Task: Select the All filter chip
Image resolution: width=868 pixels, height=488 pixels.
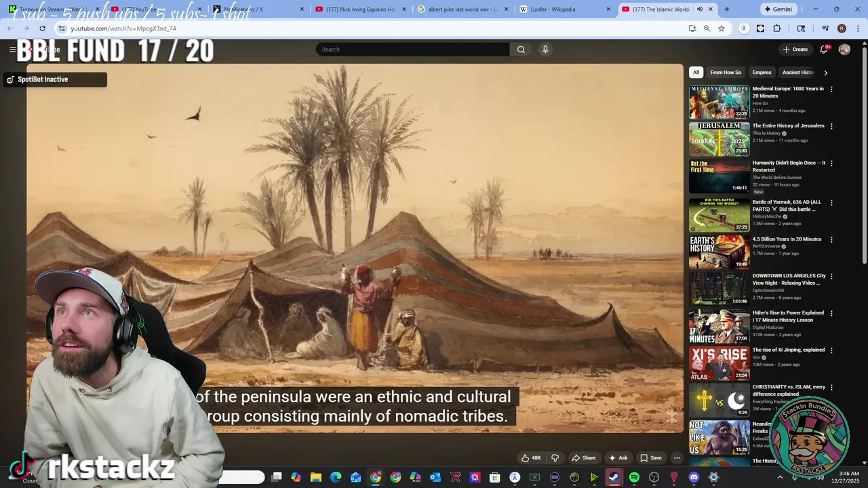Action: [696, 73]
